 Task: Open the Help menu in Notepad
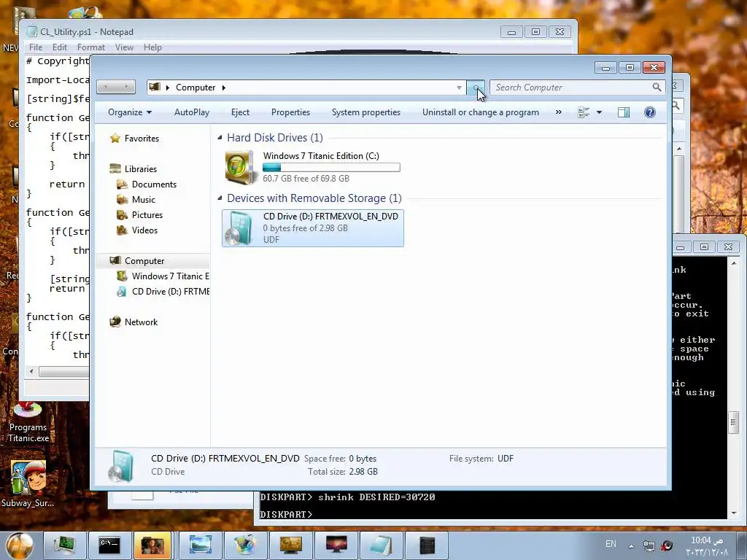click(x=152, y=47)
